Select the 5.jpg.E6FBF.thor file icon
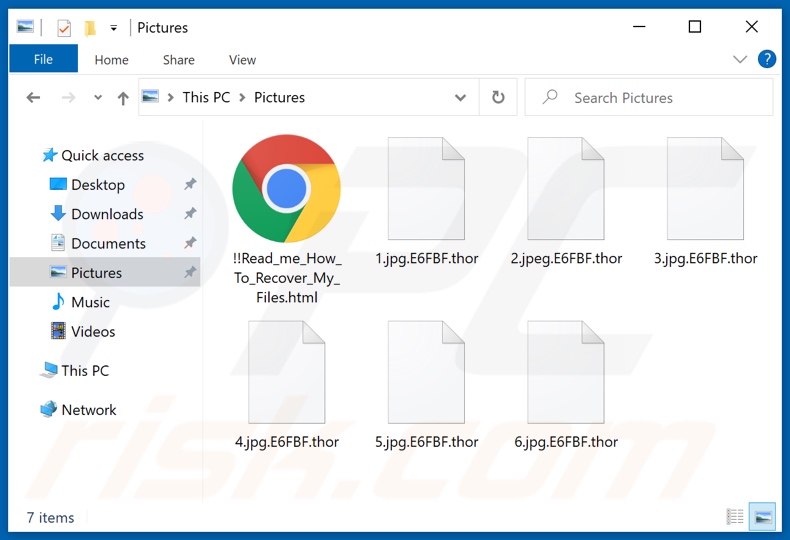Screen dimensions: 790x540 tap(426, 372)
